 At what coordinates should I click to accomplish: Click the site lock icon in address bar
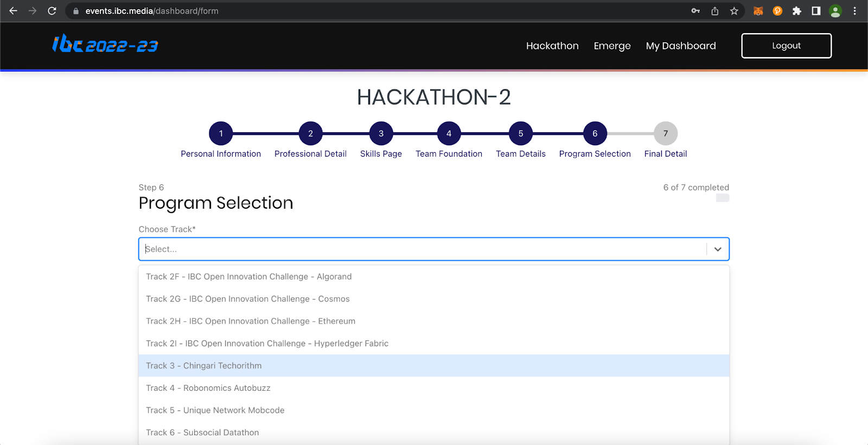point(76,11)
